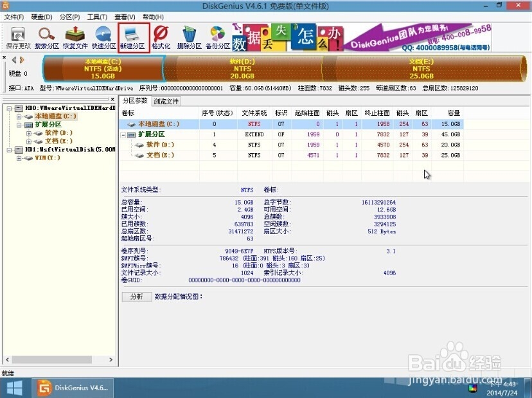Click the DiskGenius taskbar button
Viewport: 532px width, 398px height.
73,388
